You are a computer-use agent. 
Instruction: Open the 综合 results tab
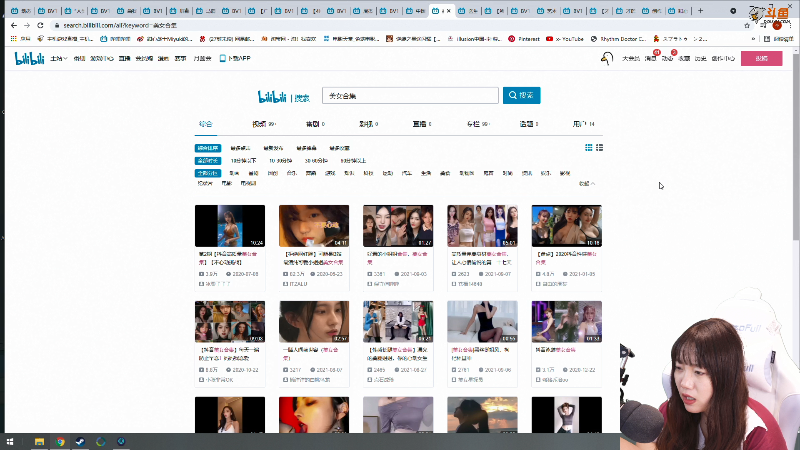[x=206, y=124]
